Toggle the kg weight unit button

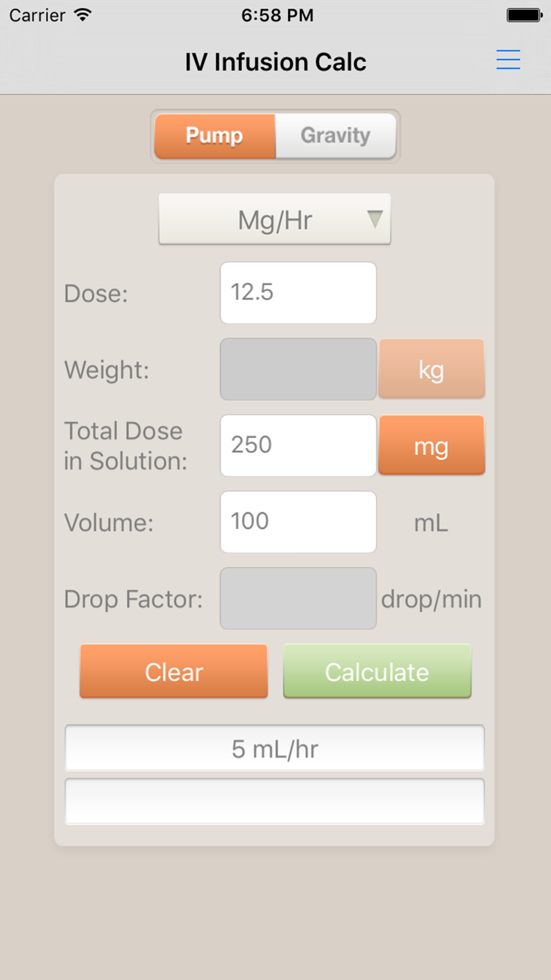pyautogui.click(x=431, y=369)
